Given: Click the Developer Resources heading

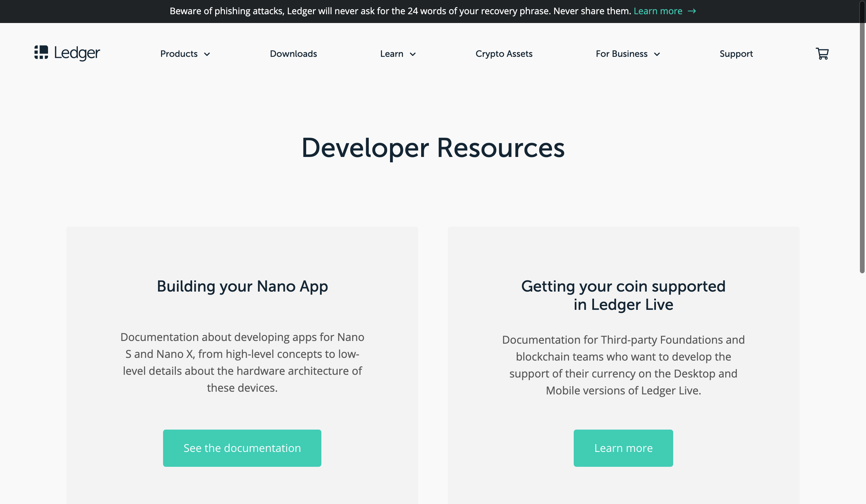Looking at the screenshot, I should (x=433, y=148).
